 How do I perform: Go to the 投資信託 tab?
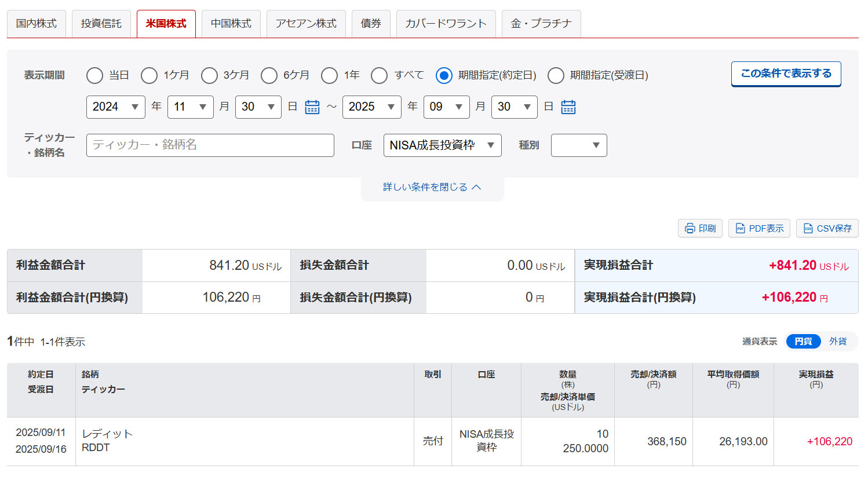pyautogui.click(x=101, y=24)
